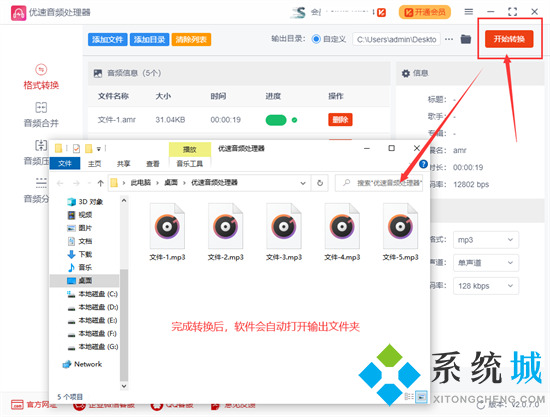Image resolution: width=550 pixels, height=417 pixels.
Task: Go back in Explorer navigation
Action: coord(60,183)
